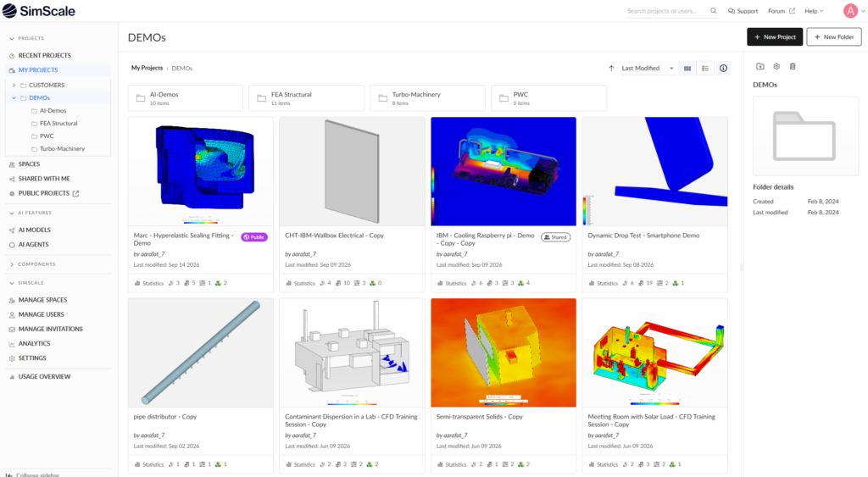
Task: Click Statistics icon on pipe distributor card
Action: point(137,465)
